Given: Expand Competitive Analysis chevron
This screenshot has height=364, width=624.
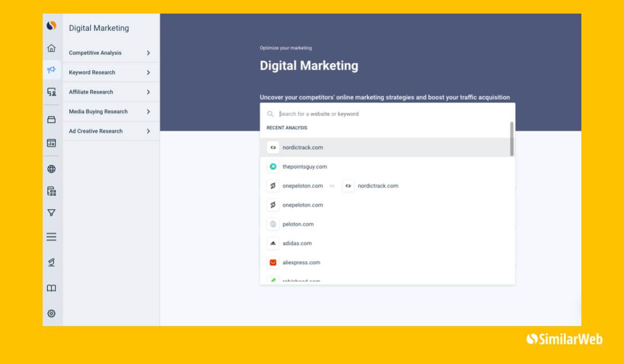Looking at the screenshot, I should point(148,53).
